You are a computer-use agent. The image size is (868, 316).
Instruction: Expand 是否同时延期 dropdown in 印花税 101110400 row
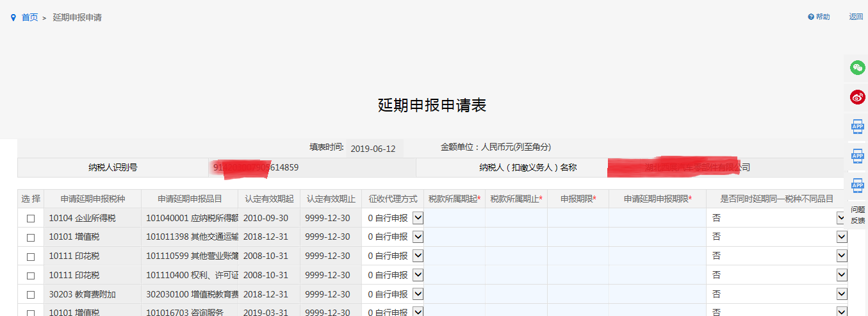tap(842, 276)
